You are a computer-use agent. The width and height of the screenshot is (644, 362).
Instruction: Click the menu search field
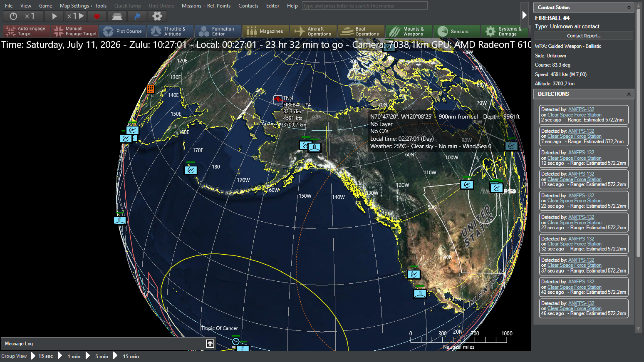[364, 6]
